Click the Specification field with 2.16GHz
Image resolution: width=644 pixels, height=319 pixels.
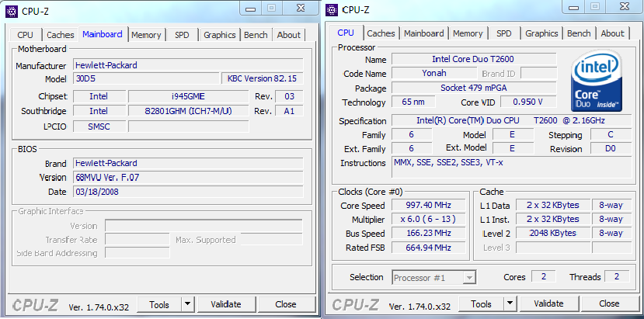click(511, 120)
